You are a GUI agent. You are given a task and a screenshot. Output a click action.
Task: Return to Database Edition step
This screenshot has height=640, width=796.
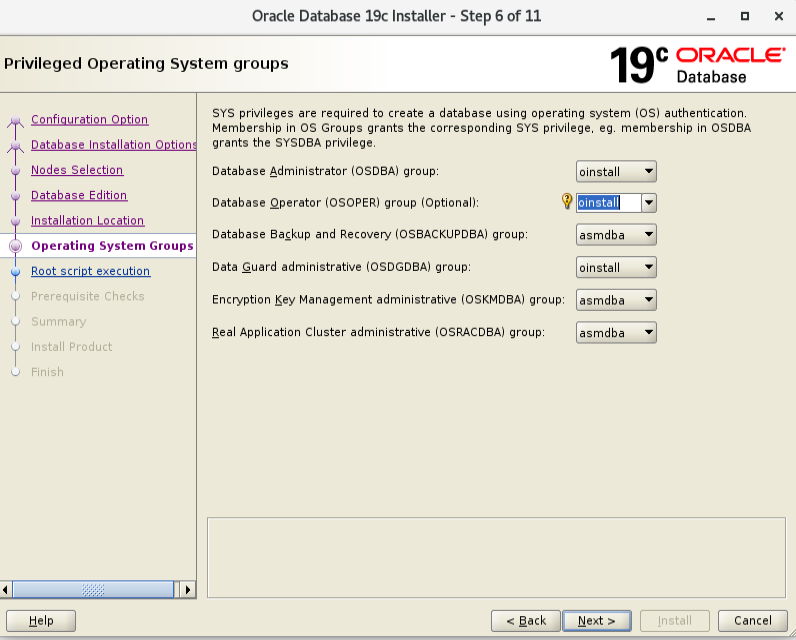click(x=79, y=195)
